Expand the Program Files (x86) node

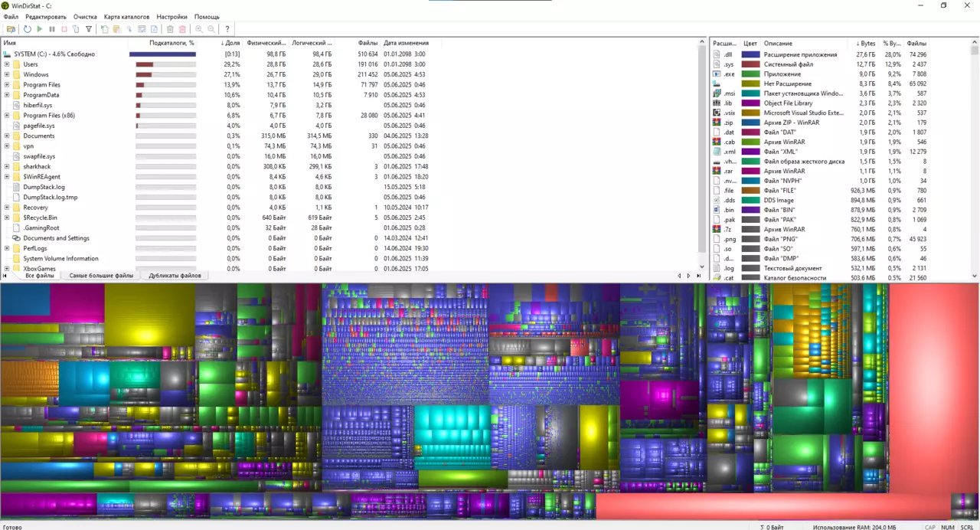pyautogui.click(x=7, y=116)
